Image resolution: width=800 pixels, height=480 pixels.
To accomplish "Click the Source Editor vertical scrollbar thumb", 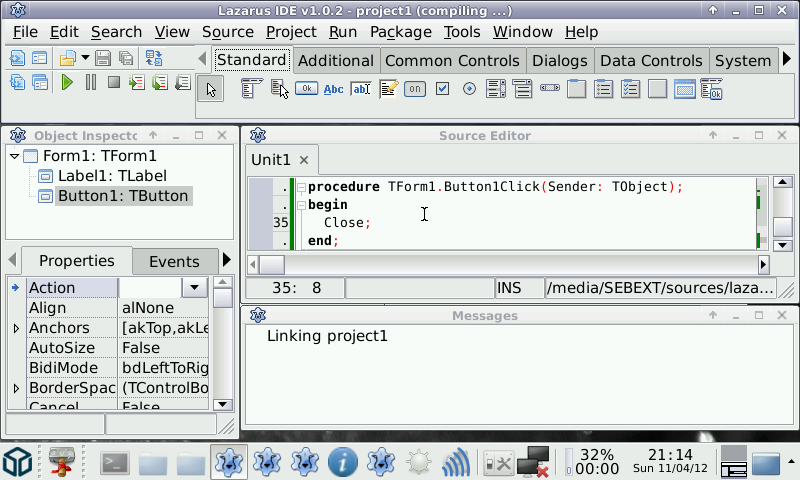I will (x=782, y=226).
